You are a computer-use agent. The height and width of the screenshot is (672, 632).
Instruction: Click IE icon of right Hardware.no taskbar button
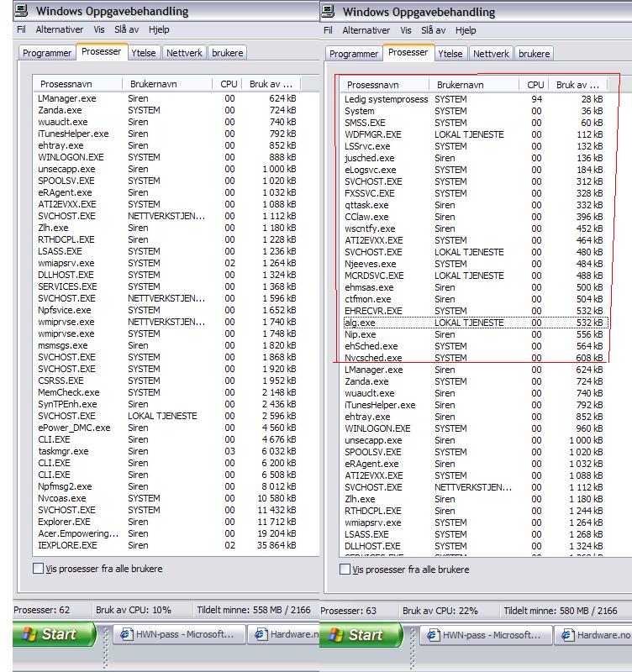point(566,635)
